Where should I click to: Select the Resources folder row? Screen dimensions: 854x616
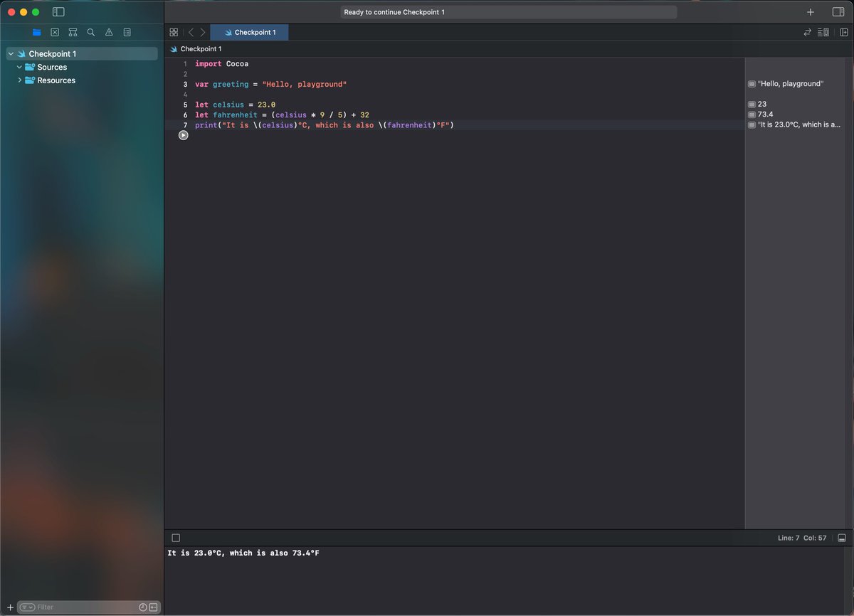[82, 80]
